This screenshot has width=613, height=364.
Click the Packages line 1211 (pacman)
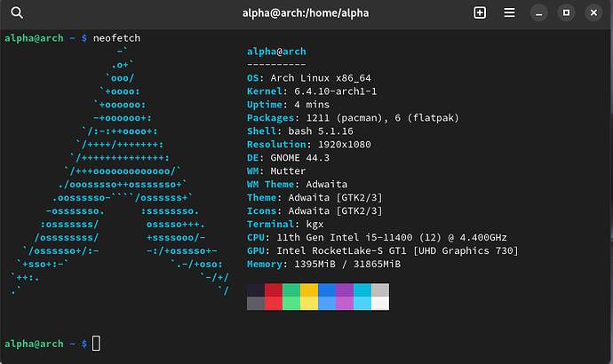point(353,118)
